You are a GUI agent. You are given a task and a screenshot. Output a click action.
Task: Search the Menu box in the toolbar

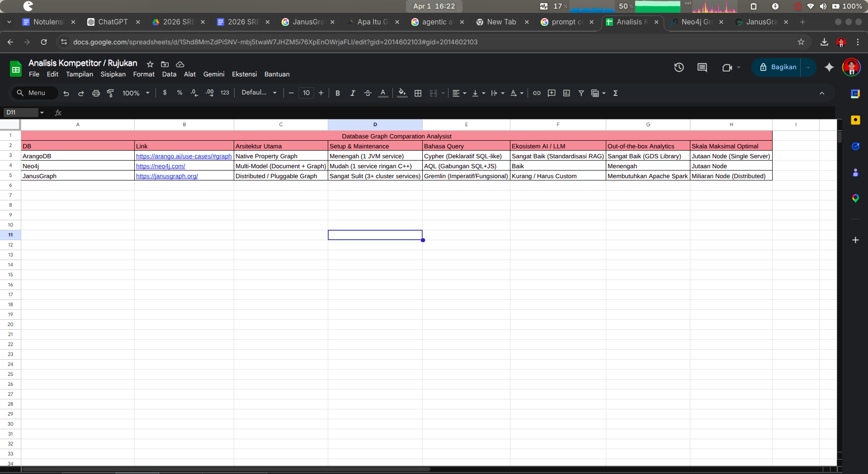(35, 93)
